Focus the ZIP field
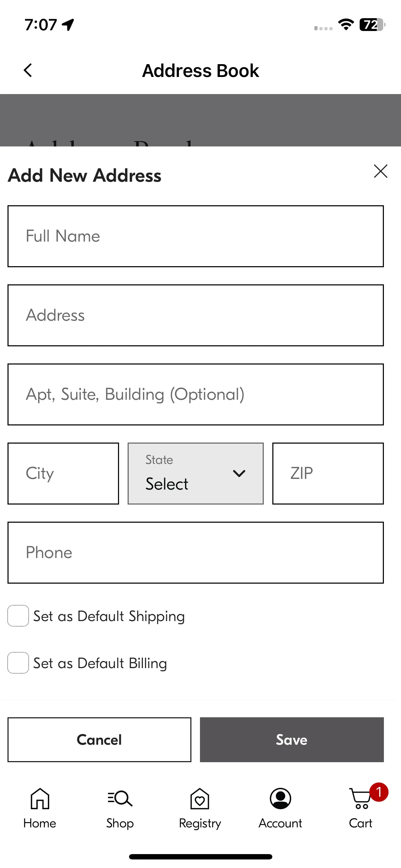The image size is (401, 868). (328, 474)
